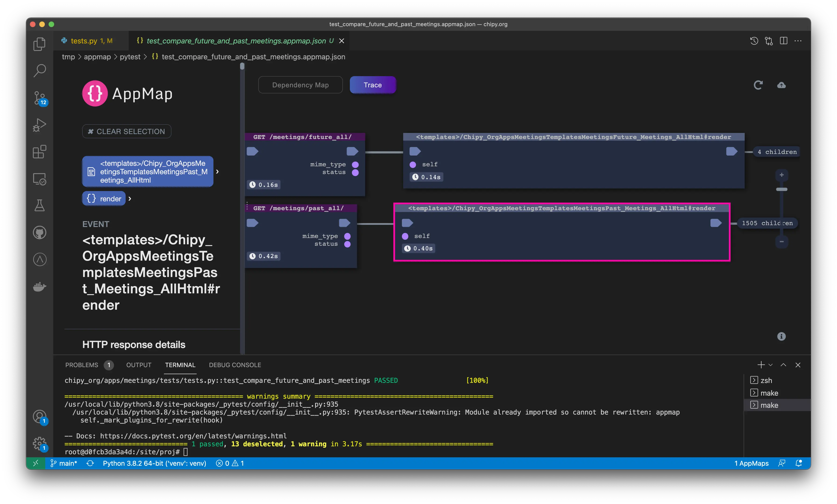
Task: Select the Future_Meetings_AllHtml#render event node
Action: pyautogui.click(x=574, y=161)
